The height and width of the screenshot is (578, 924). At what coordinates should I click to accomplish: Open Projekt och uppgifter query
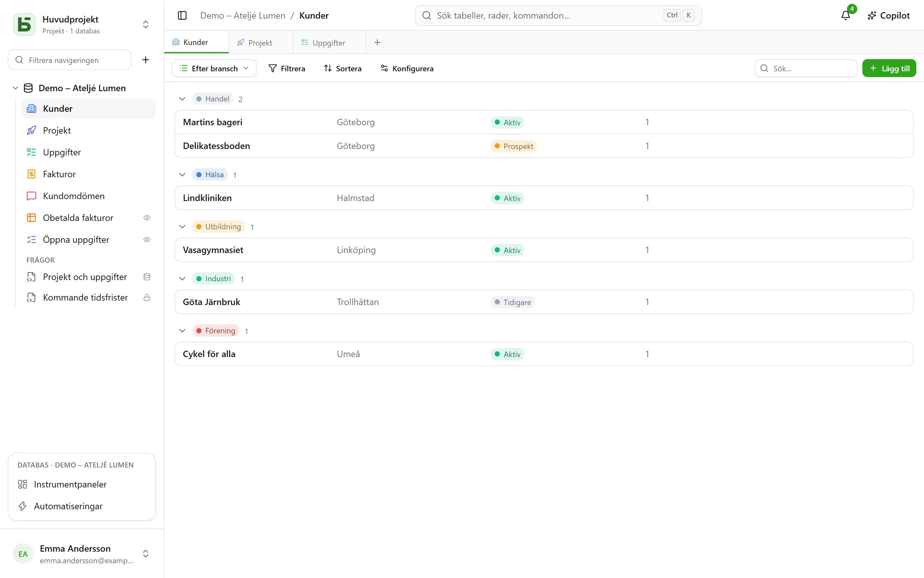(89, 277)
